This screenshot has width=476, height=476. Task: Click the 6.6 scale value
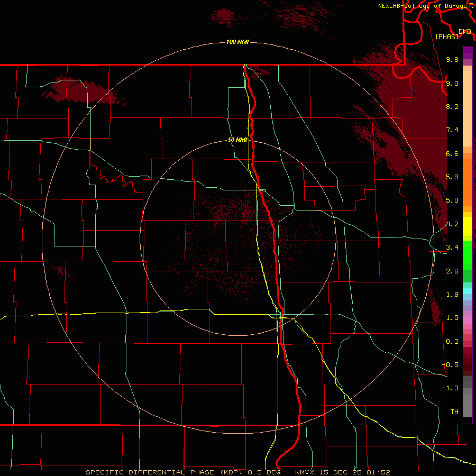tap(452, 153)
